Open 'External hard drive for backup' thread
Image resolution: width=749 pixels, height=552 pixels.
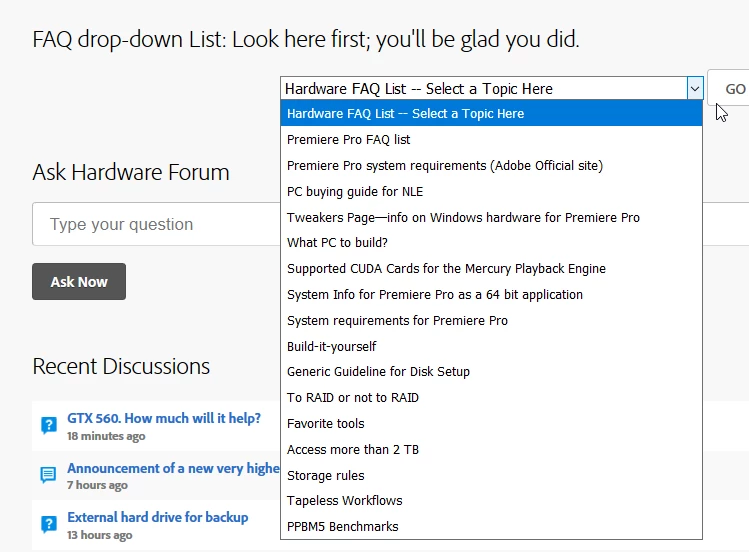[x=158, y=517]
